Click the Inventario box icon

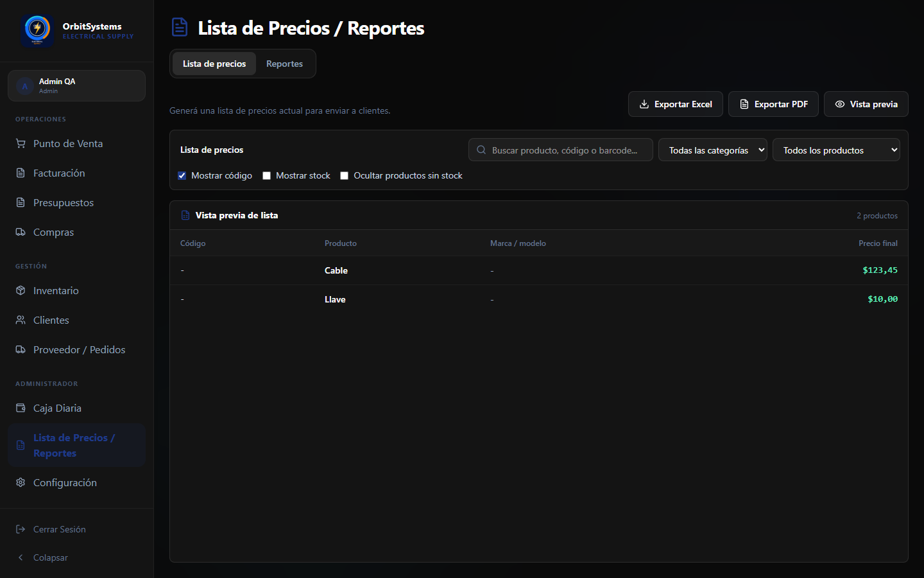pyautogui.click(x=21, y=290)
